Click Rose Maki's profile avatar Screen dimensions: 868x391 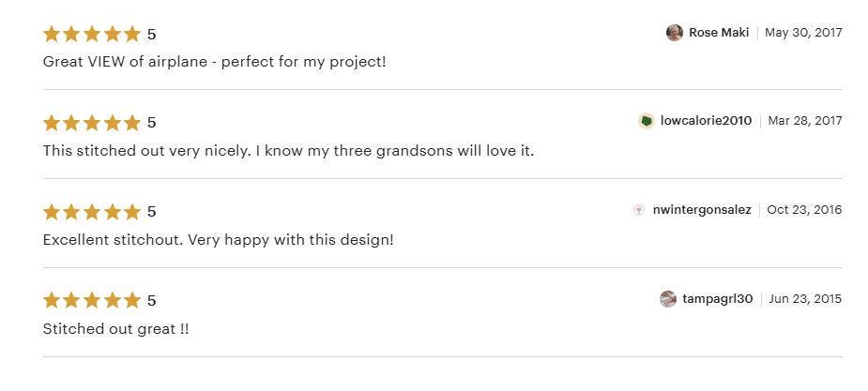point(675,33)
